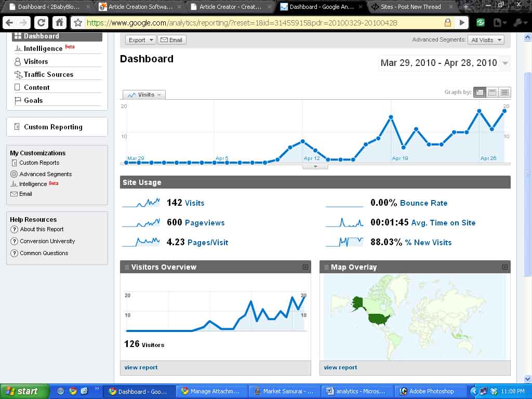Viewport: 532px width, 399px height.
Task: Open the wrench settings menu
Action: [519, 23]
